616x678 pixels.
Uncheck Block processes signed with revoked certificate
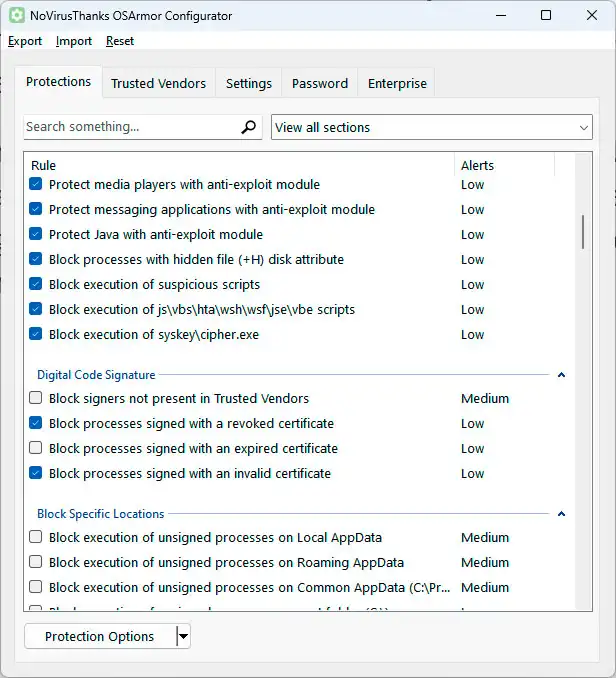[35, 423]
